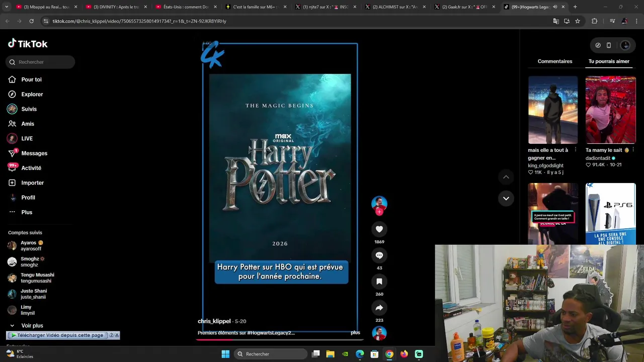Image resolution: width=644 pixels, height=362 pixels.
Task: Click the address bar URL
Action: [139, 21]
